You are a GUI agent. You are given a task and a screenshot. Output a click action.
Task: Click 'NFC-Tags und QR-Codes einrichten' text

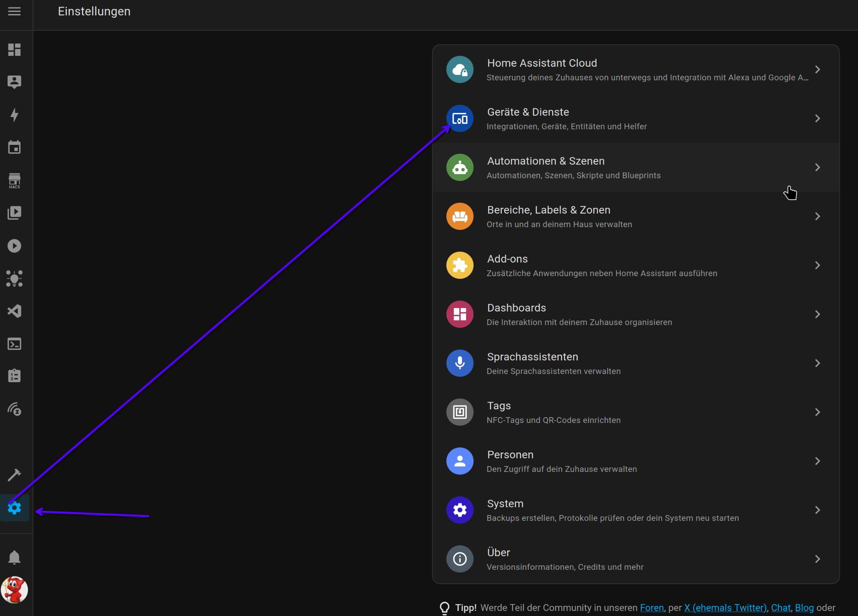553,420
